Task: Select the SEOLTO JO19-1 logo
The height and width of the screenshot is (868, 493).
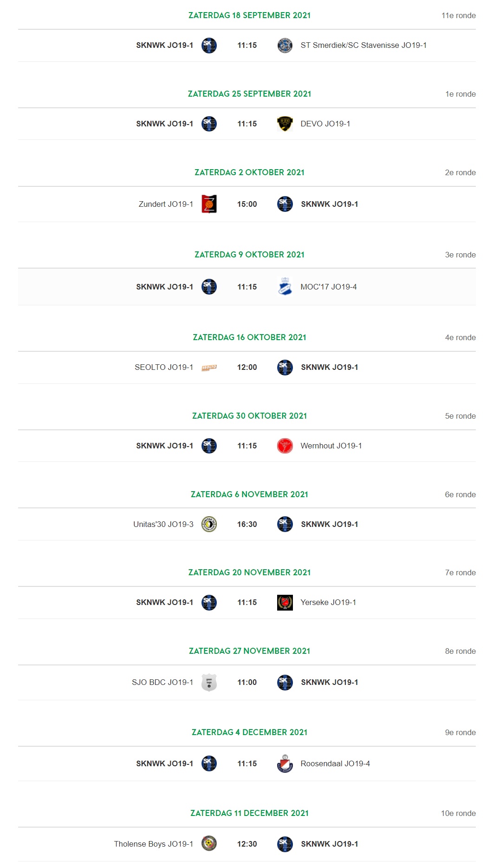Action: coord(209,368)
